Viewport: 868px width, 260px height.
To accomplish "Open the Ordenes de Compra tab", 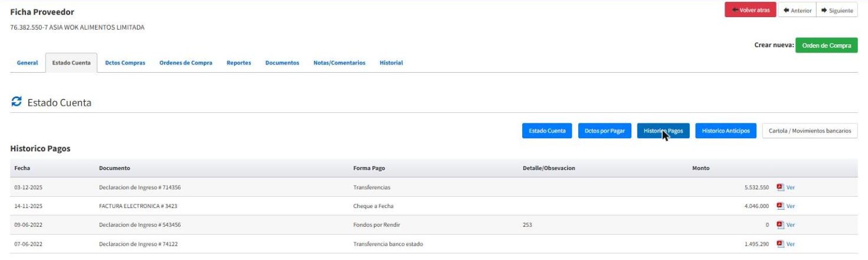I will [x=186, y=63].
